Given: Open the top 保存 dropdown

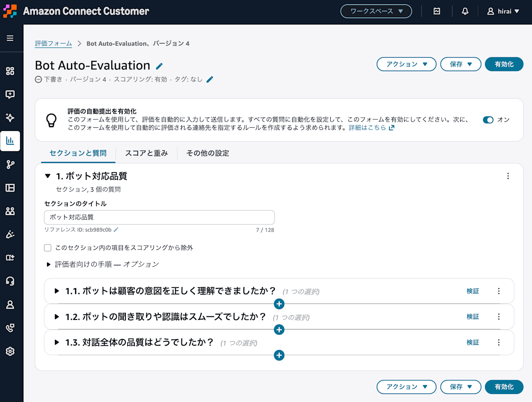Looking at the screenshot, I should click(x=461, y=64).
